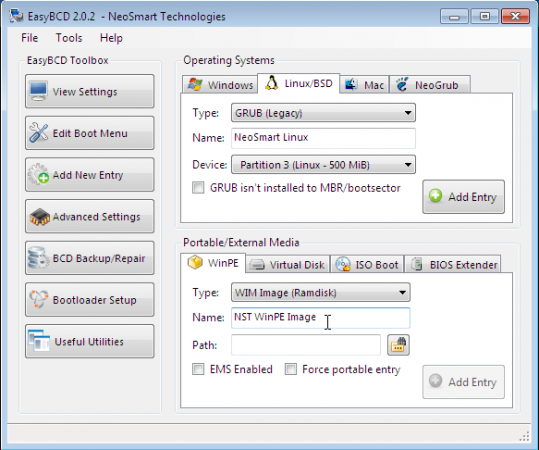Click the gear icon on Add New Entry
This screenshot has height=450, width=539.
pyautogui.click(x=38, y=174)
